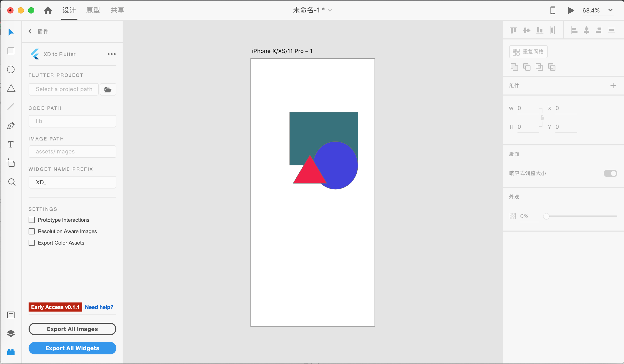Screen dimensions: 624x364
Task: Switch to the 原型 tab
Action: click(93, 10)
